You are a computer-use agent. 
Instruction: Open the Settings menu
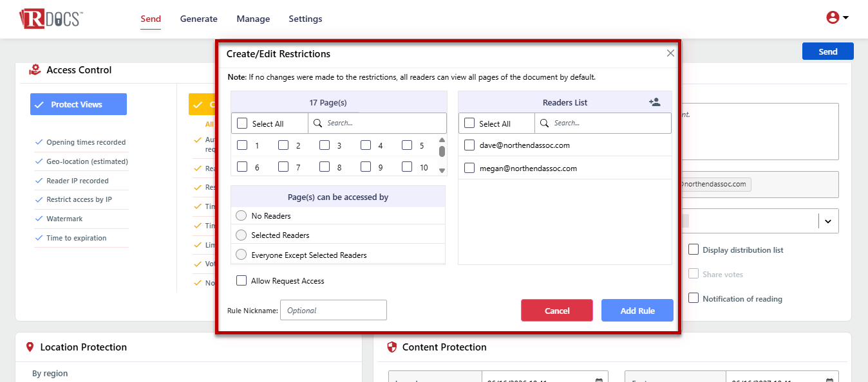tap(305, 19)
